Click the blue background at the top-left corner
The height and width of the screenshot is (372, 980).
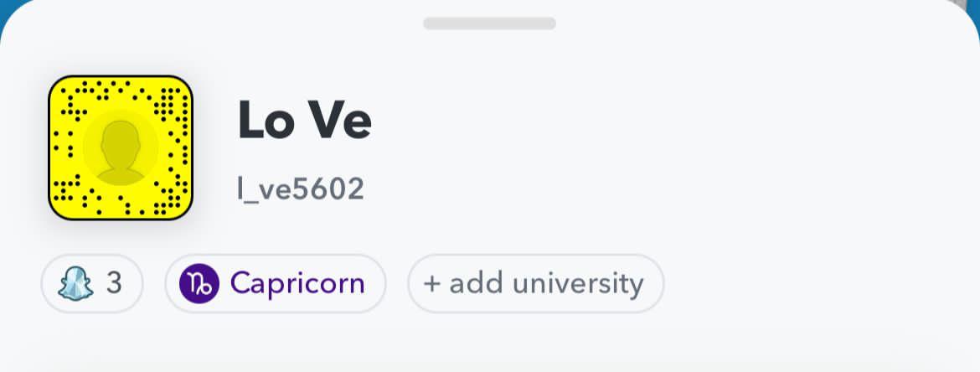[5, 8]
